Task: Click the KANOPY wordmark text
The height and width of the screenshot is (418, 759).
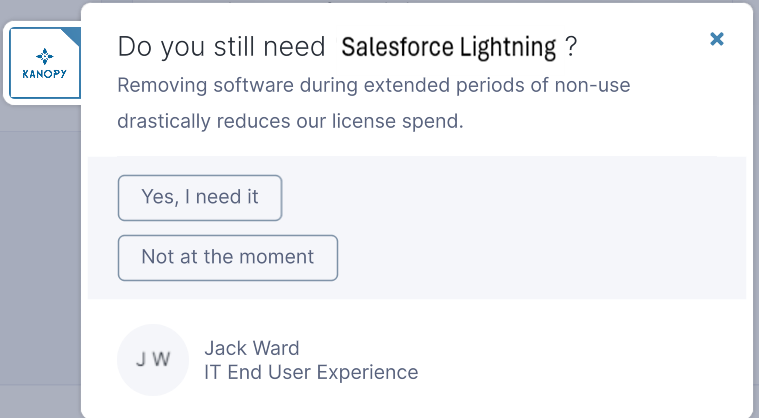Action: pos(44,75)
